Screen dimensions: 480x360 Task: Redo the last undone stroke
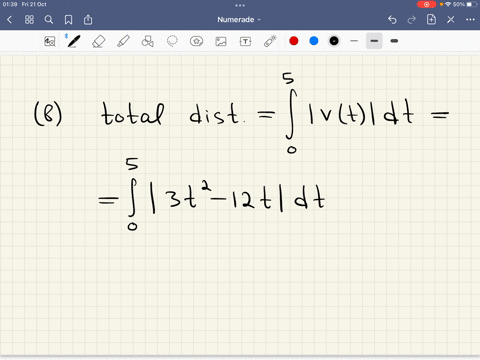tap(412, 20)
